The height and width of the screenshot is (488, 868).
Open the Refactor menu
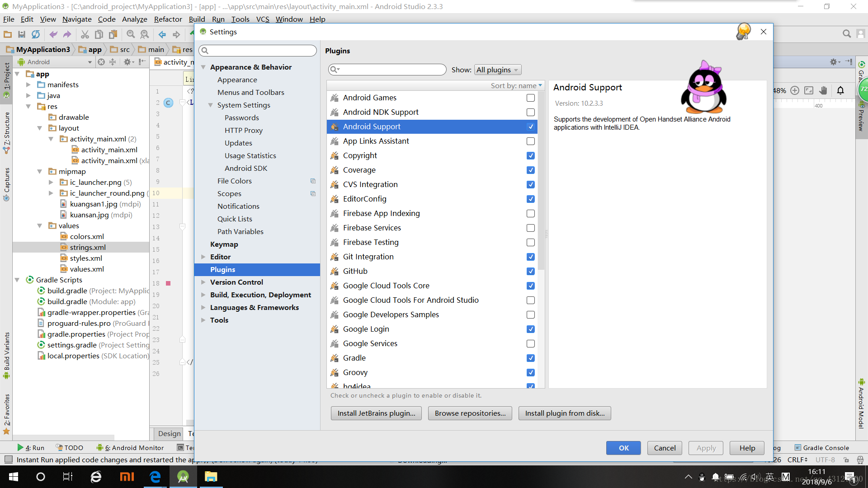click(x=168, y=19)
